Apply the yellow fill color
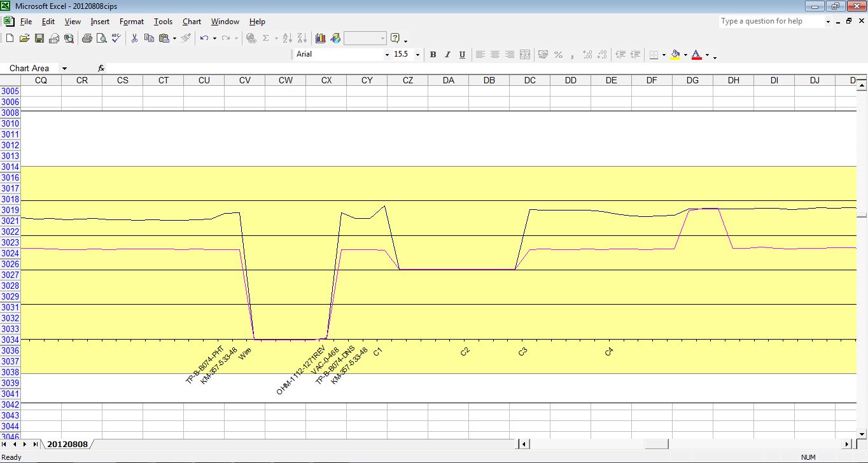This screenshot has width=868, height=463. pos(675,55)
